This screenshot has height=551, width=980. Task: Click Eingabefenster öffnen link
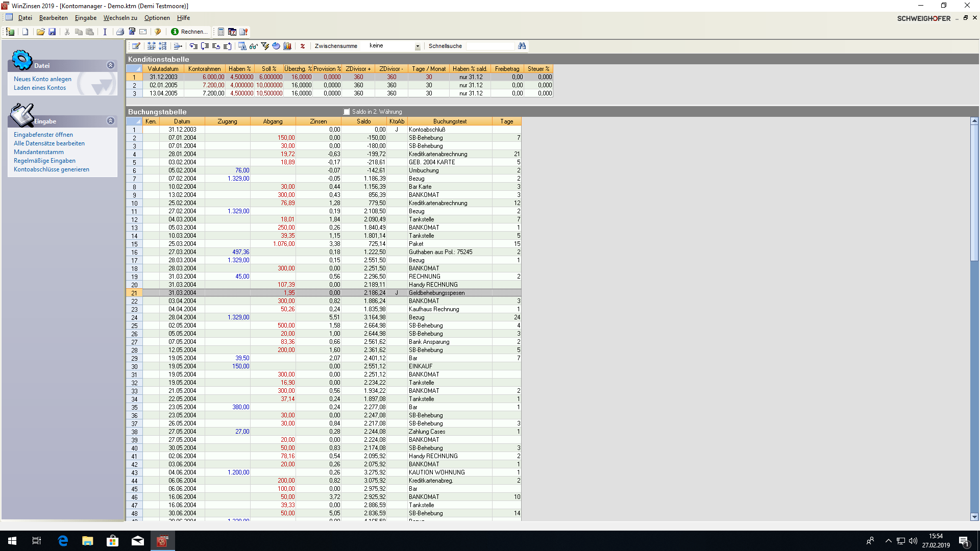click(43, 135)
